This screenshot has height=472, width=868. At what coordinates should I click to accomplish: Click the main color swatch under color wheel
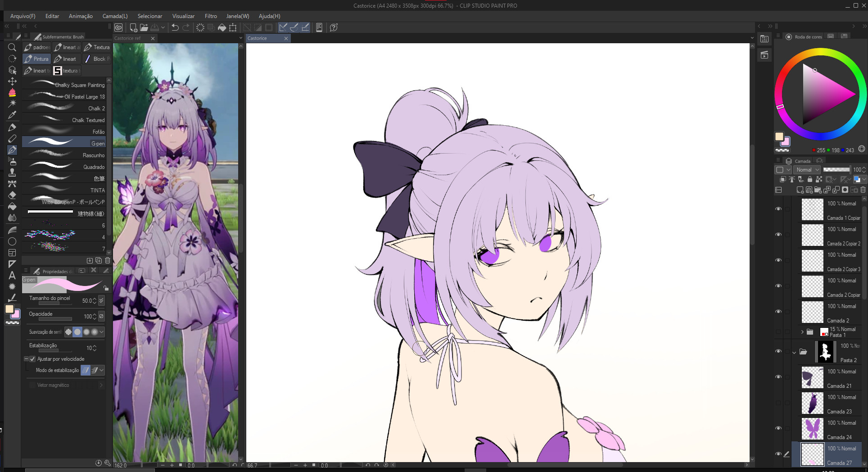tap(779, 136)
